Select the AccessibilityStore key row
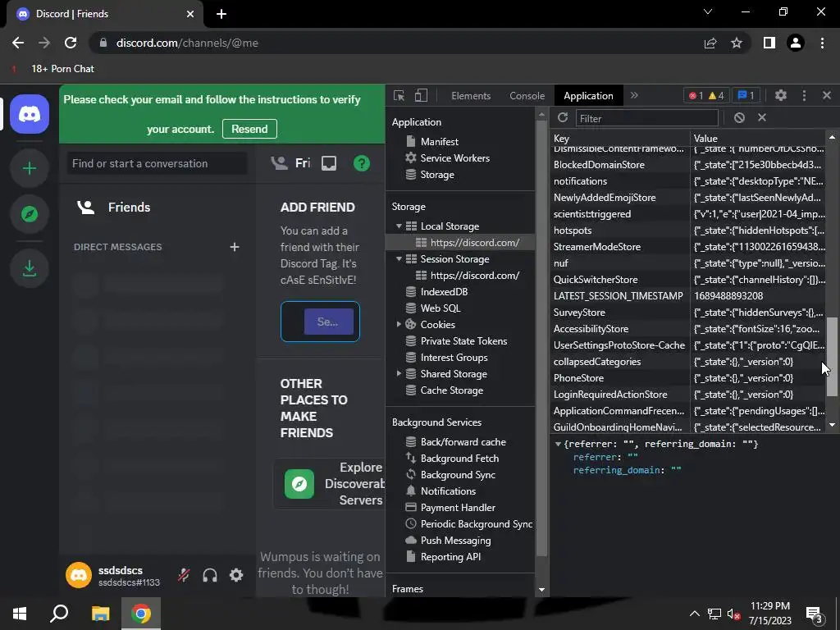 coord(689,329)
